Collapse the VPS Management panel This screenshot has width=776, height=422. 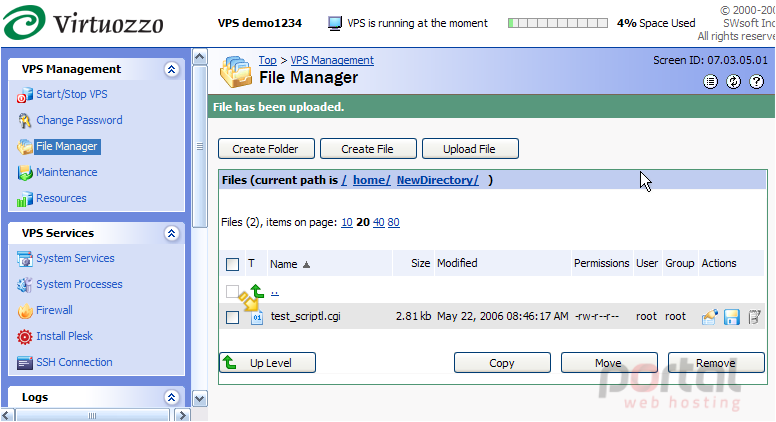tap(171, 69)
